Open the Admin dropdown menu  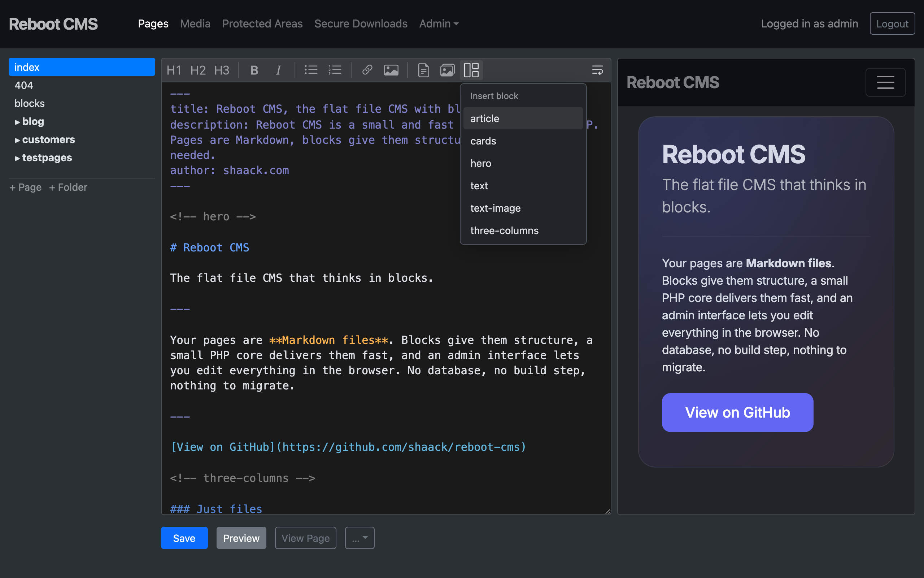tap(439, 24)
